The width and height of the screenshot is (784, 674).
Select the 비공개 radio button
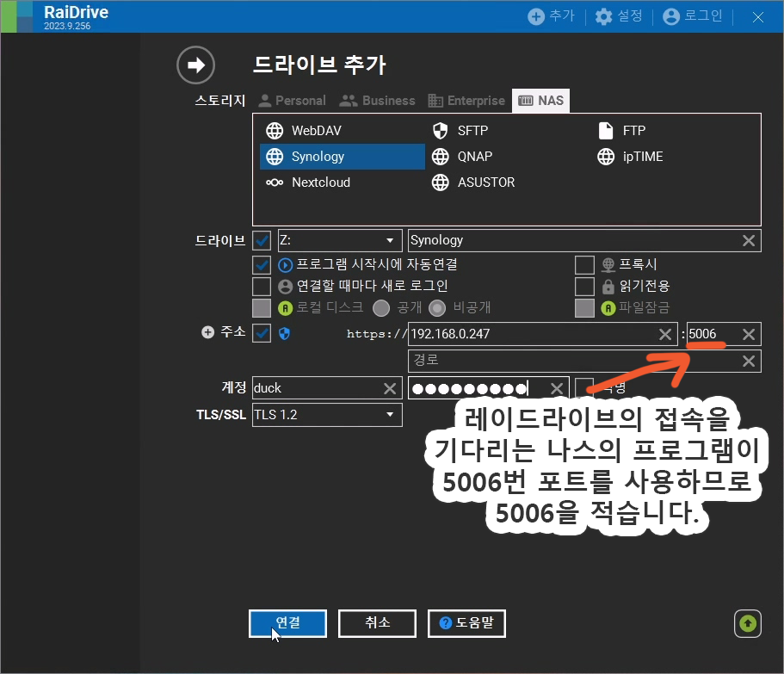(437, 308)
